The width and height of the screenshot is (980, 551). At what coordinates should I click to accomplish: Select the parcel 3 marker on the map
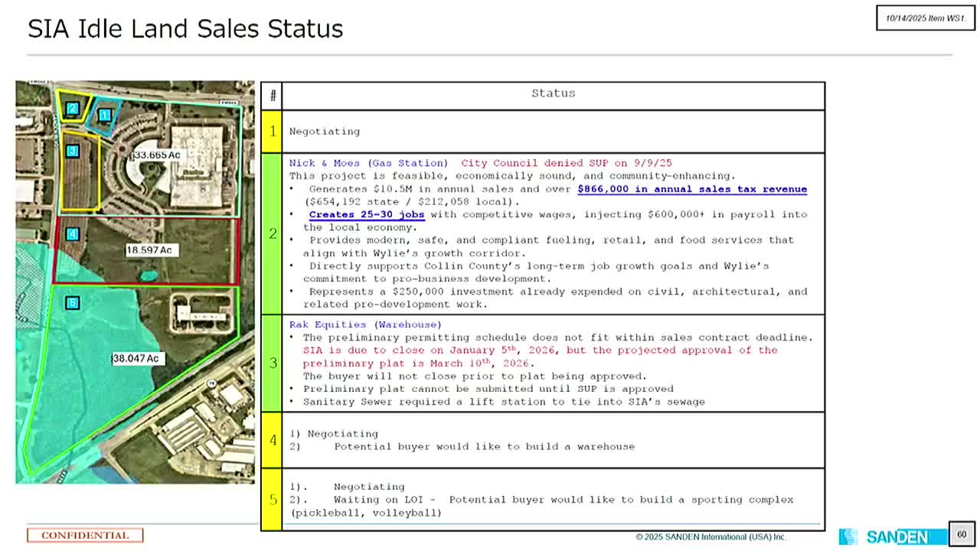(x=72, y=151)
